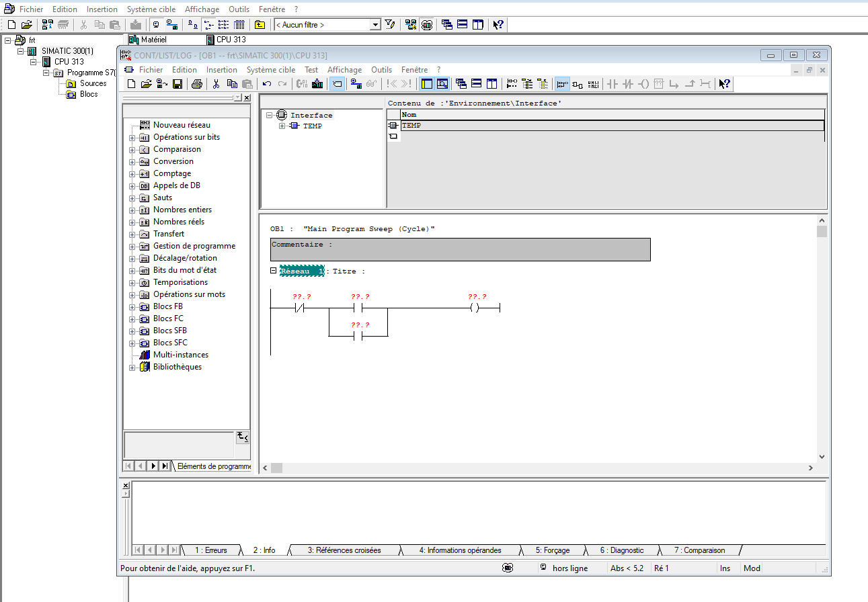The image size is (868, 602).
Task: Toggle symbolic representation in the editor toolbar
Action: 338,84
